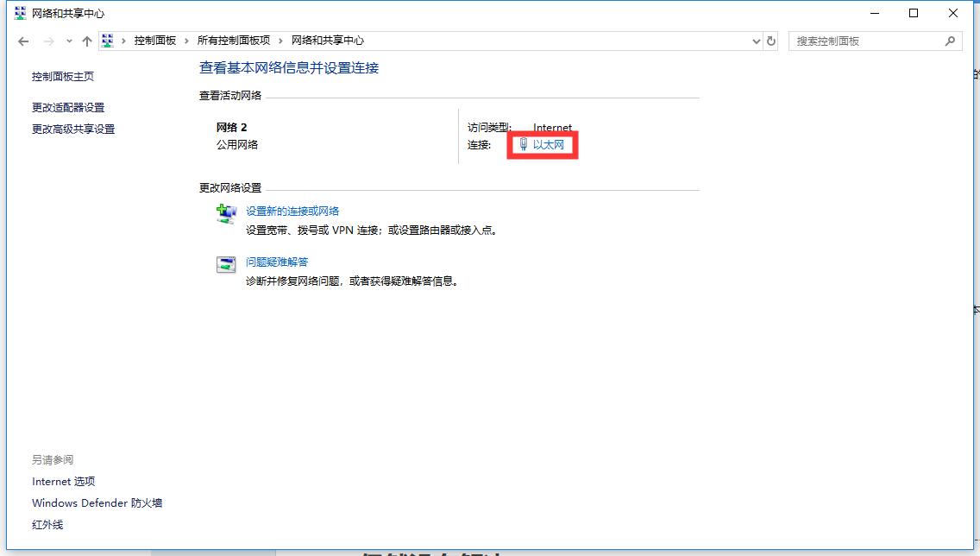Click the 问题疑难解答 troubleshooter icon
The image size is (980, 556).
click(x=226, y=265)
